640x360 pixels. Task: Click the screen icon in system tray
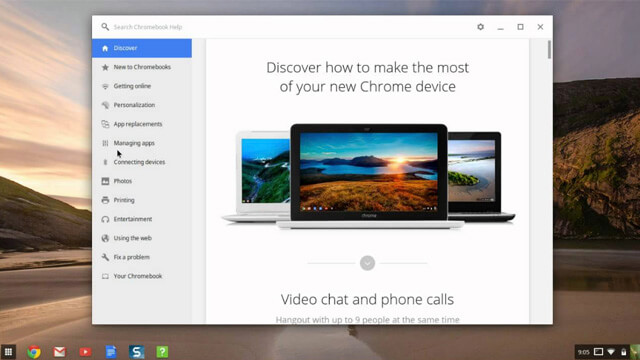pyautogui.click(x=598, y=352)
